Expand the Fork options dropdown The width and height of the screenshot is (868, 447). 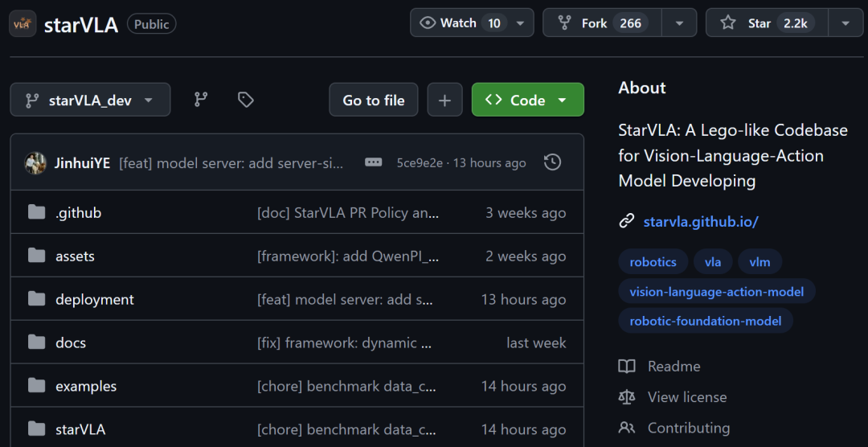(x=679, y=23)
